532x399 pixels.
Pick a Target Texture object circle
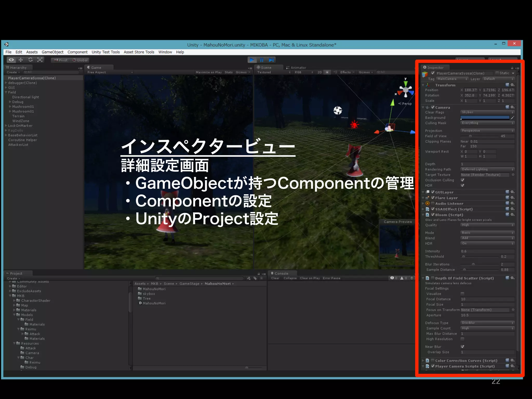513,175
